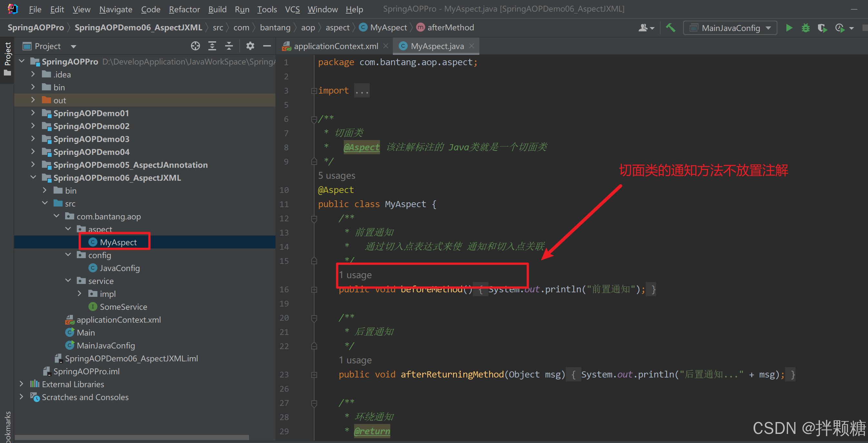
Task: Click Expand All icon in Project panel
Action: (212, 46)
